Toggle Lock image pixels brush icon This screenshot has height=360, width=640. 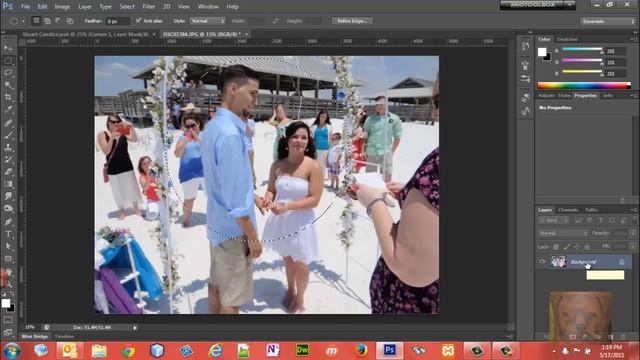tap(567, 247)
